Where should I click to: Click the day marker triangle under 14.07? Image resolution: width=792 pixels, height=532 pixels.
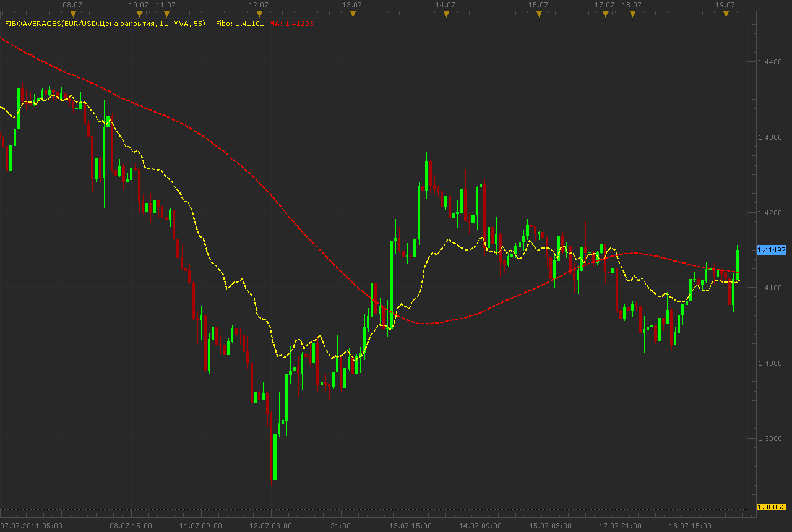click(445, 14)
